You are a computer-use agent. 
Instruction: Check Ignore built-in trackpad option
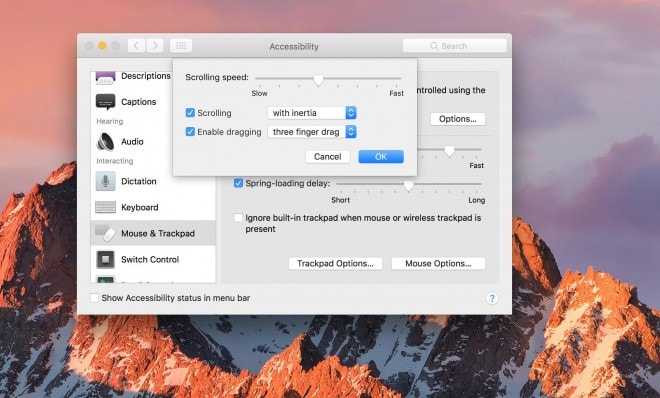(238, 218)
